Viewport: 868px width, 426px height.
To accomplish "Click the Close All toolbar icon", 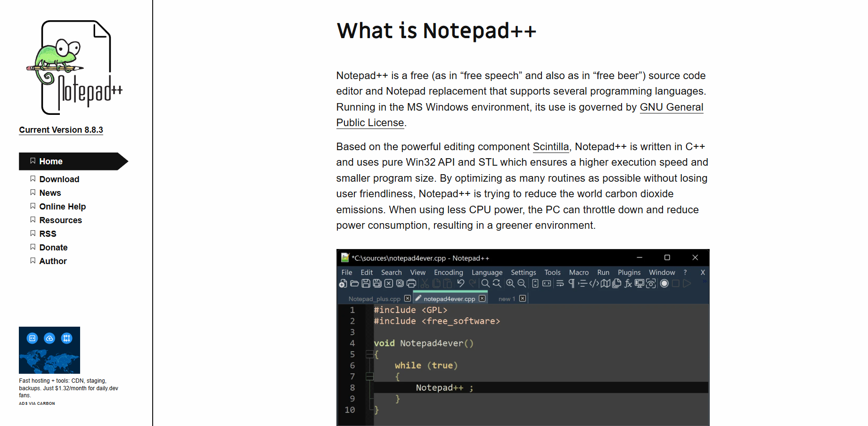I will tap(400, 283).
